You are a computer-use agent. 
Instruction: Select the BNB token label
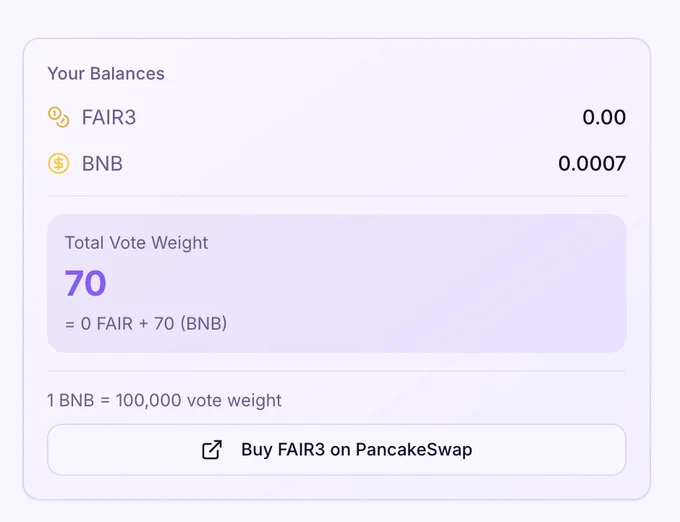102,164
